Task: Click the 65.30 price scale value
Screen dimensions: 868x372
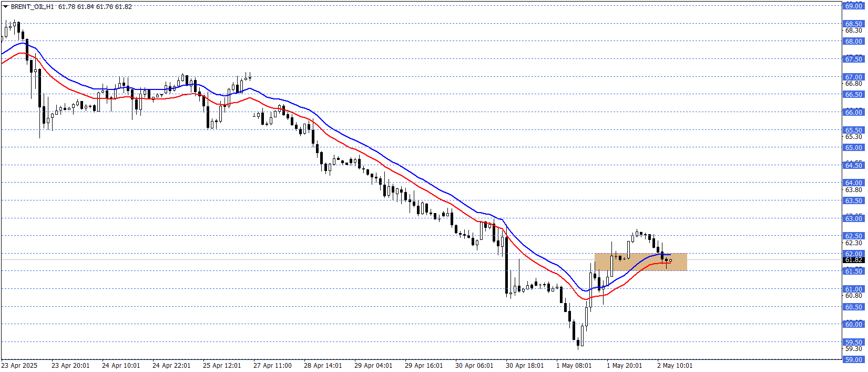Action: (x=854, y=137)
